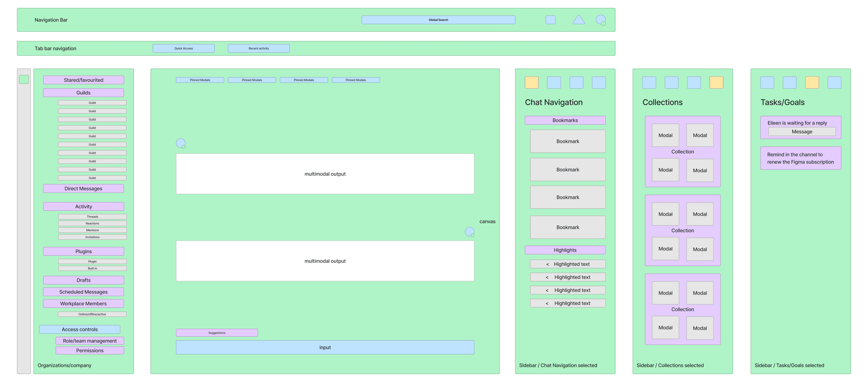868x382 pixels.
Task: Switch to the Recent activity tab
Action: (x=259, y=49)
